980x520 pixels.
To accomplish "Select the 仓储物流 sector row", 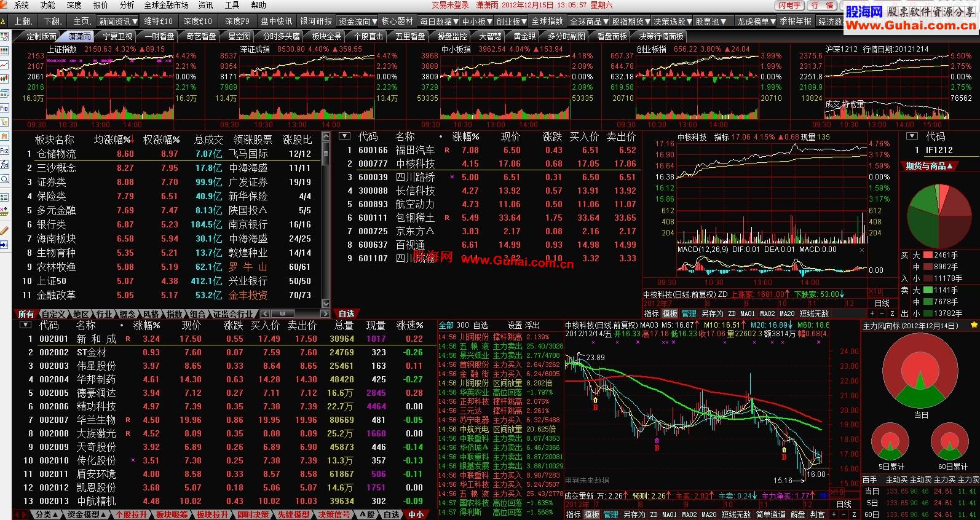I will [x=170, y=154].
